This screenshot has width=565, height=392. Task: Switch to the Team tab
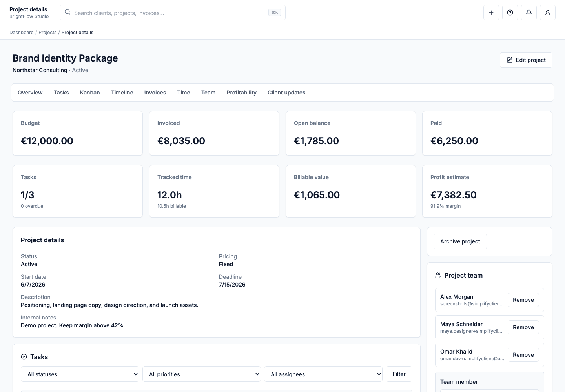coord(208,93)
